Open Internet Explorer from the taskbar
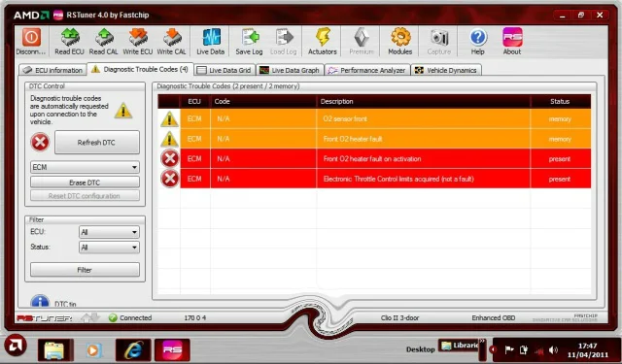Viewport: 622px width, 364px height. coord(133,350)
